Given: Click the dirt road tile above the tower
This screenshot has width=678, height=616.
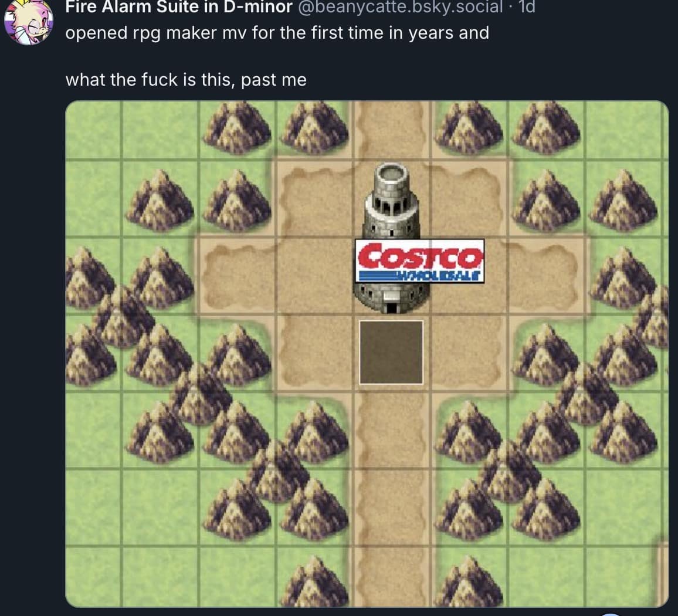Looking at the screenshot, I should coord(392,130).
